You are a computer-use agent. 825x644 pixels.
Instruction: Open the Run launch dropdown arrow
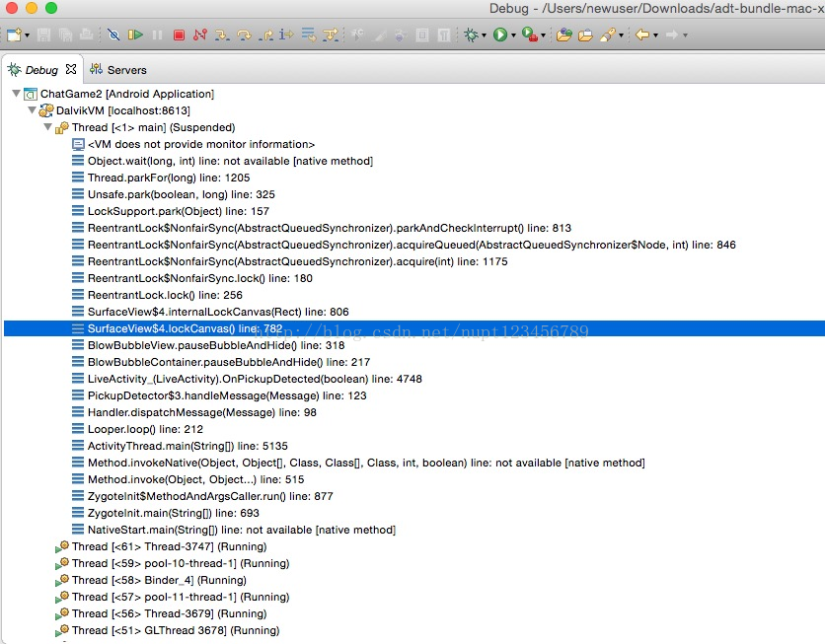coord(513,36)
